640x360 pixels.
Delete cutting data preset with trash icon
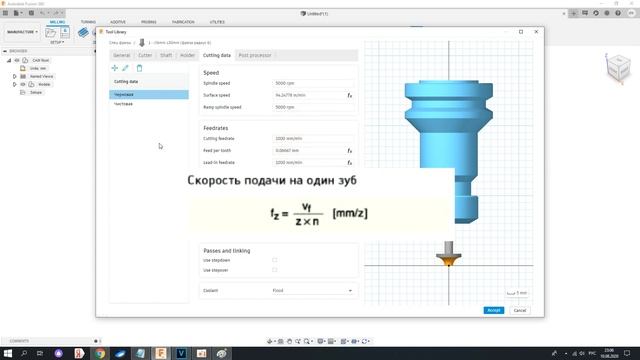[x=139, y=68]
